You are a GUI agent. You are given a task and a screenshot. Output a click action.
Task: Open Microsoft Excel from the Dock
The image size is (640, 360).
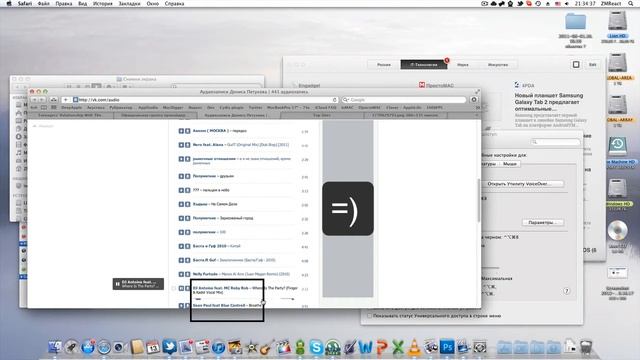point(398,347)
